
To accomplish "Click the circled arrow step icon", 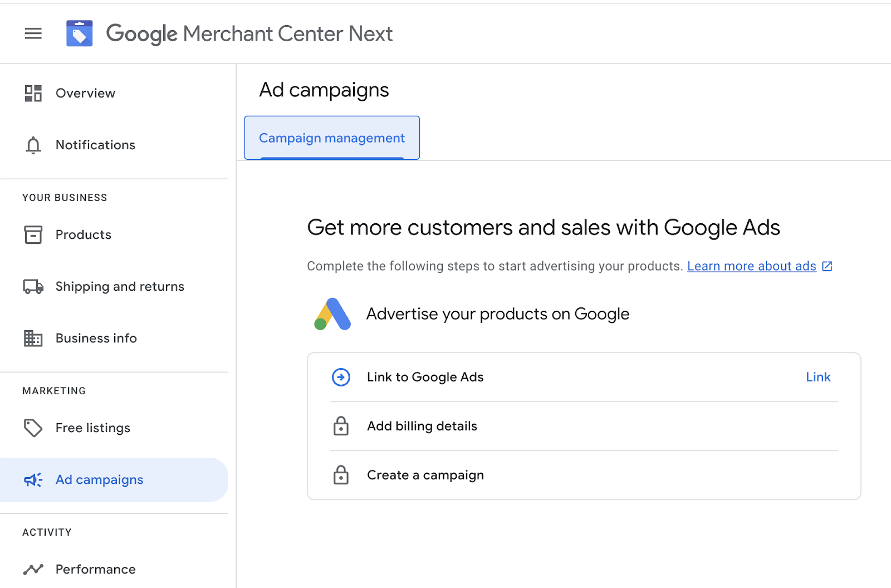I will click(x=341, y=377).
